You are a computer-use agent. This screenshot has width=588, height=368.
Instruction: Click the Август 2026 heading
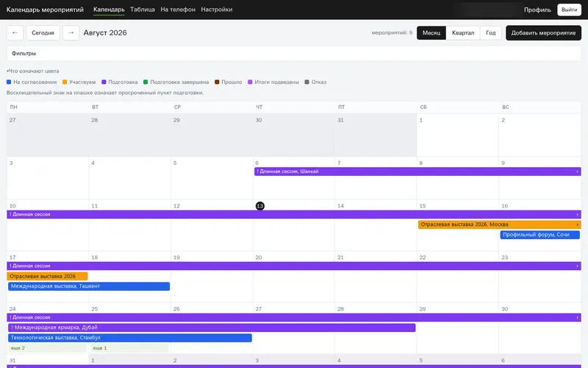105,32
